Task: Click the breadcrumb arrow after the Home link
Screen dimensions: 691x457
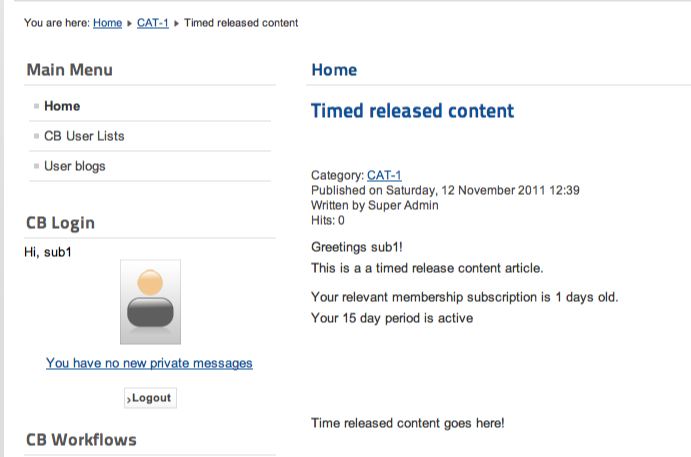Action: (x=130, y=23)
